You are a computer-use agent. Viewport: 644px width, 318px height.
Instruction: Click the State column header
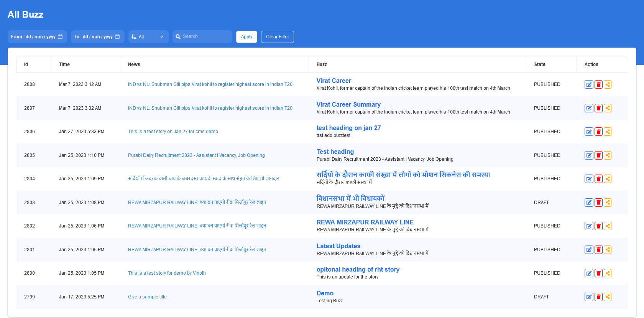point(540,64)
